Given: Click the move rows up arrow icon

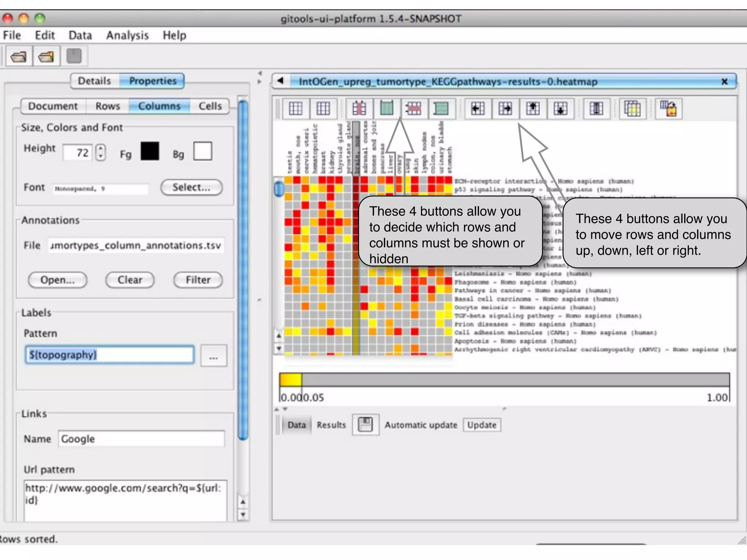Looking at the screenshot, I should [533, 108].
